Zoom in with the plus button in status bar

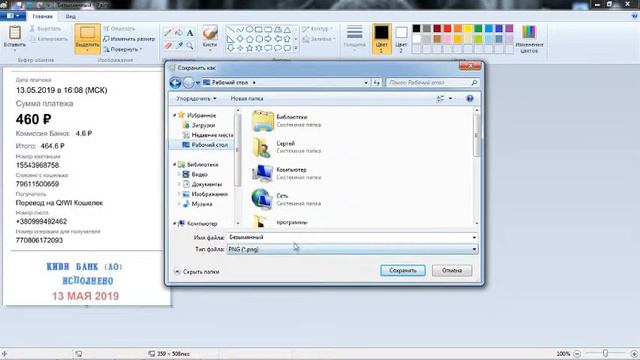click(634, 354)
